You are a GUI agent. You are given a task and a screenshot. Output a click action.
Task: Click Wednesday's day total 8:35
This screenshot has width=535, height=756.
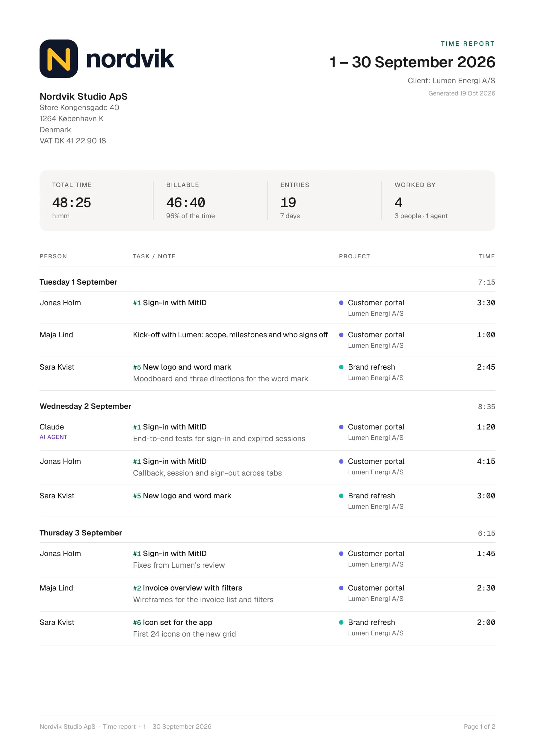click(486, 407)
